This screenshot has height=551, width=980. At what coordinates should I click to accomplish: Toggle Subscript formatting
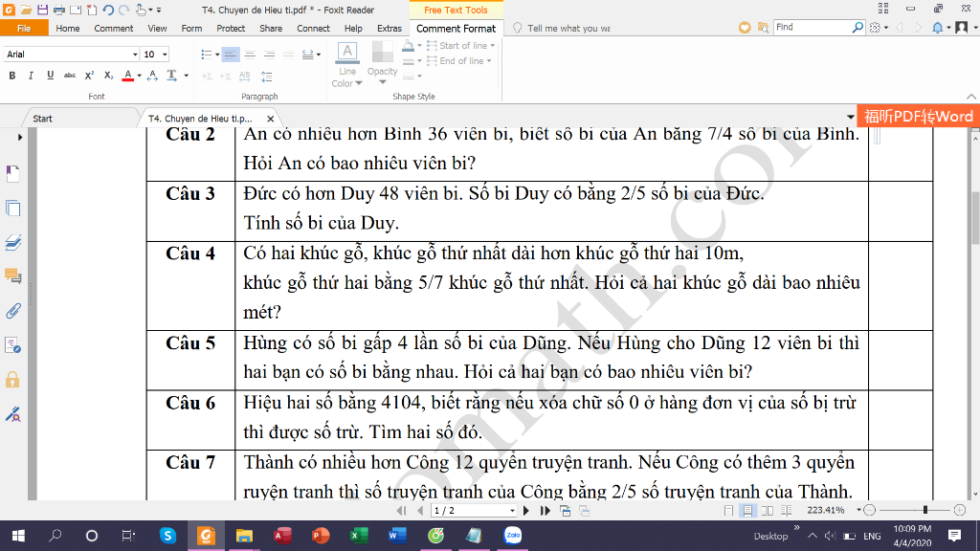point(108,76)
